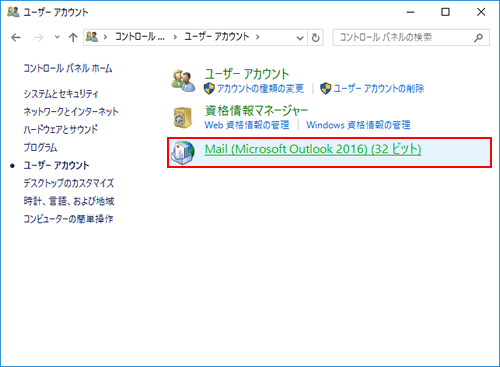Open Web 資格情報の管理 link
The height and width of the screenshot is (367, 500).
(x=247, y=125)
